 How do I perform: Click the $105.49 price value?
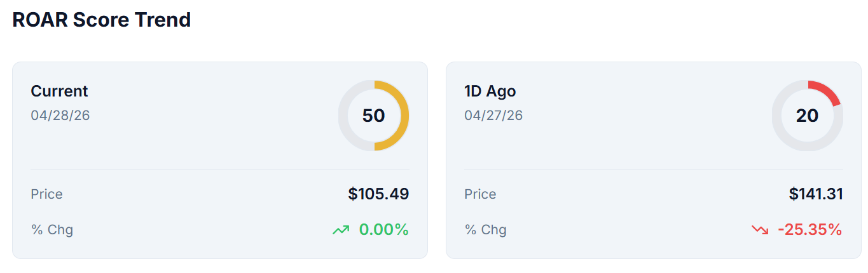[x=378, y=194]
